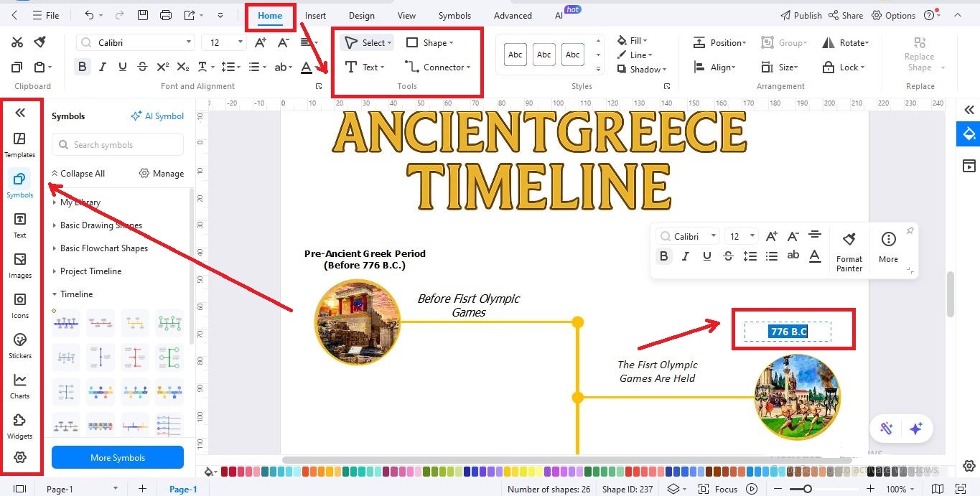Toggle Underline in the ribbon
Viewport: 980px width, 496px height.
tap(123, 67)
